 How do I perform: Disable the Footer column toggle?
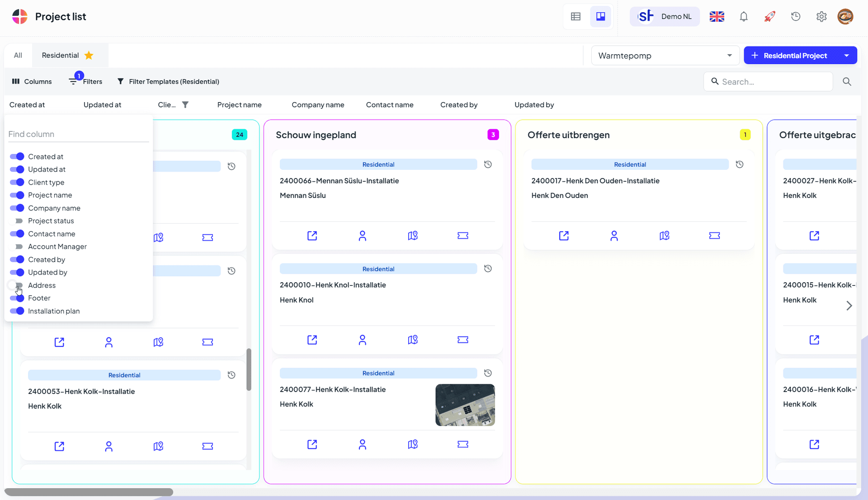[17, 298]
